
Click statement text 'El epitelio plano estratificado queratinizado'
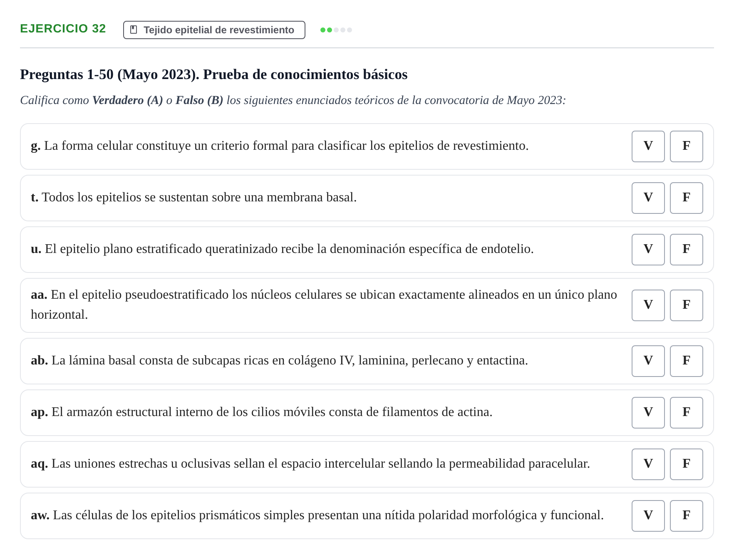click(282, 249)
